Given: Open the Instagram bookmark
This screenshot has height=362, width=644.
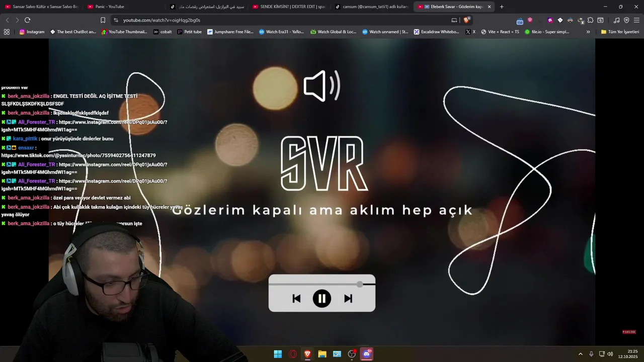Looking at the screenshot, I should tap(32, 32).
